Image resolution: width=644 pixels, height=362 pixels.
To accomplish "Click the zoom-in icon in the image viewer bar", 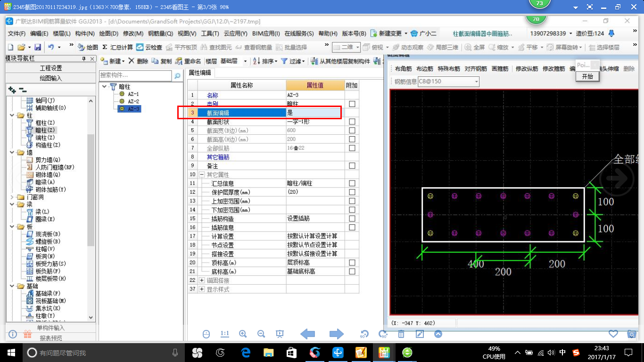I will tap(243, 334).
